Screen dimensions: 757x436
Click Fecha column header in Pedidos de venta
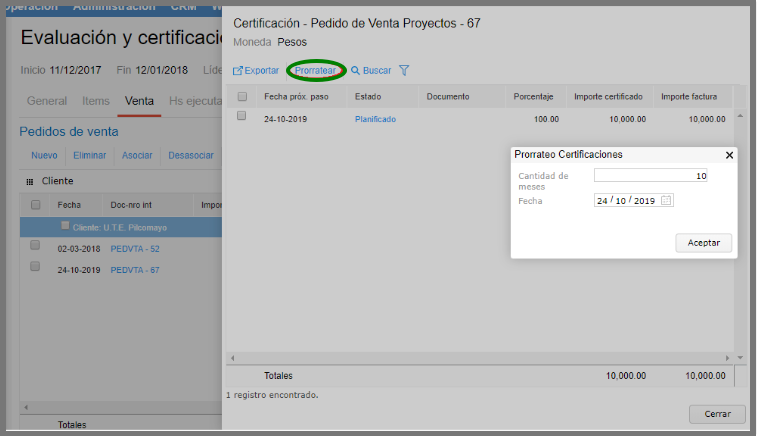(69, 205)
